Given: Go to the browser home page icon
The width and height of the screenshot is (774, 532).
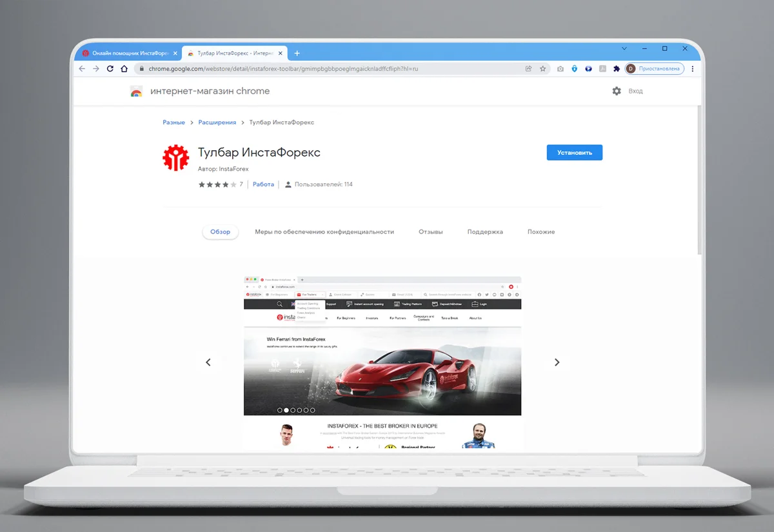Looking at the screenshot, I should tap(124, 69).
